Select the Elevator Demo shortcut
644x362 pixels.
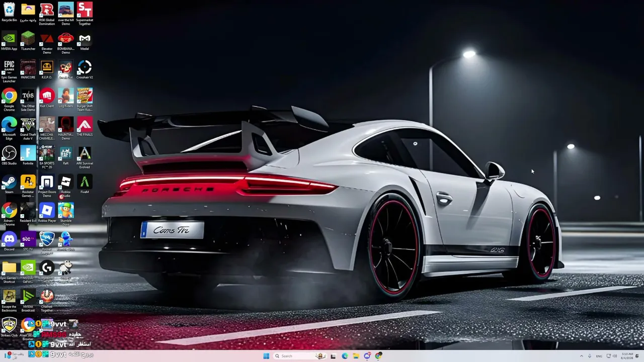point(47,43)
